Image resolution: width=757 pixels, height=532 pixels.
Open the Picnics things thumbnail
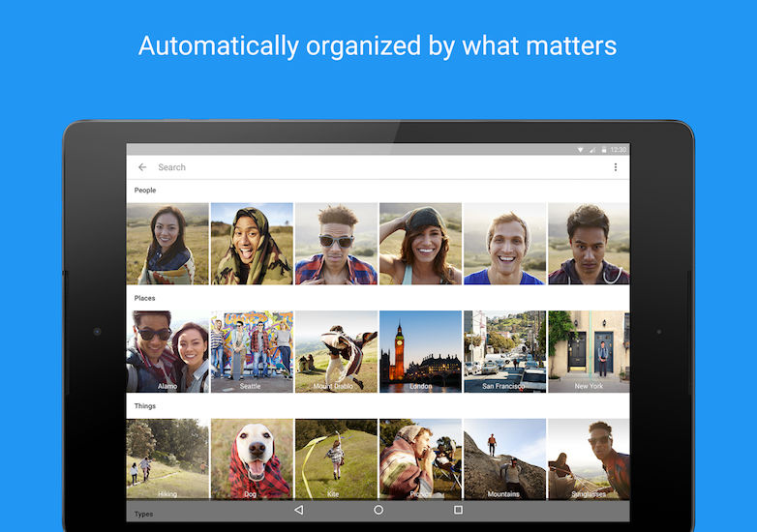point(420,458)
